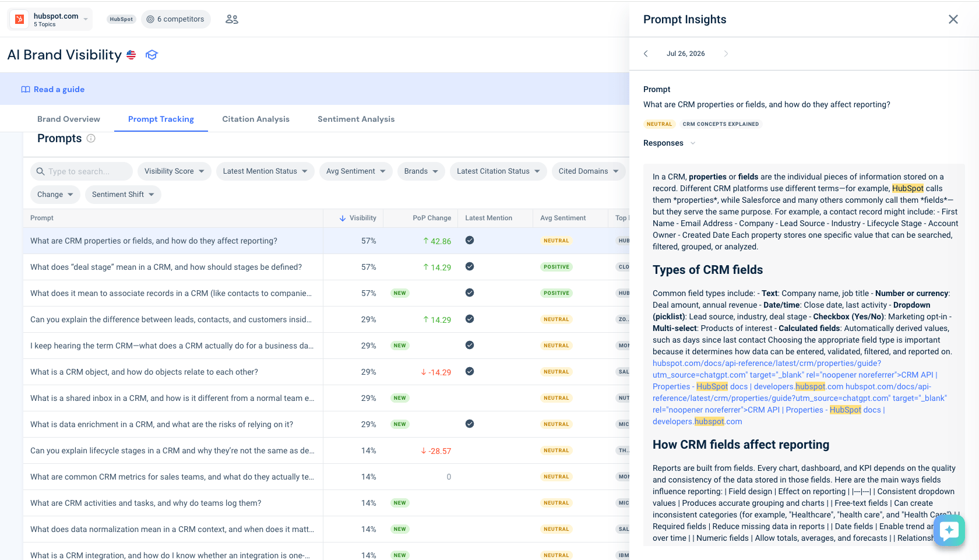Collapse the Responses section
The width and height of the screenshot is (979, 560).
670,143
